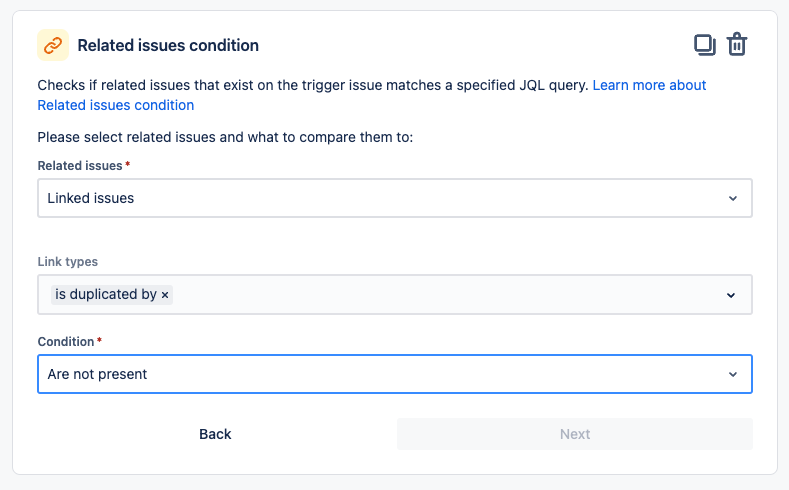
Task: Remove the "is duplicated by" link type
Action: (x=166, y=295)
